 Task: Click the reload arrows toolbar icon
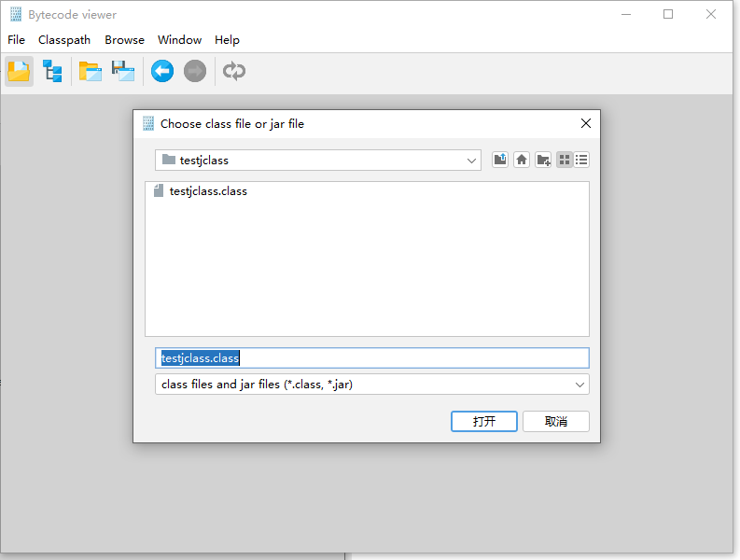234,71
